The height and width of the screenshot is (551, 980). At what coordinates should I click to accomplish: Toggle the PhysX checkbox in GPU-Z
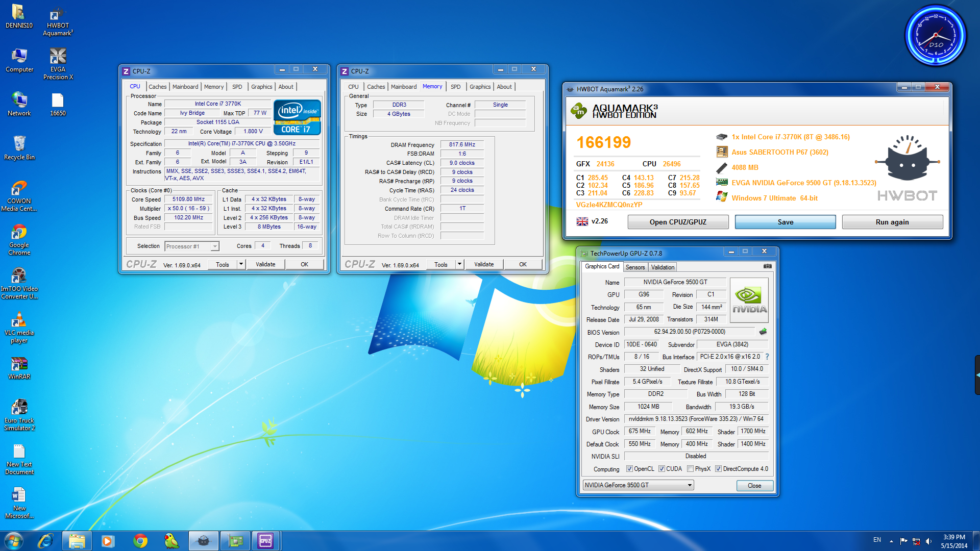point(690,469)
